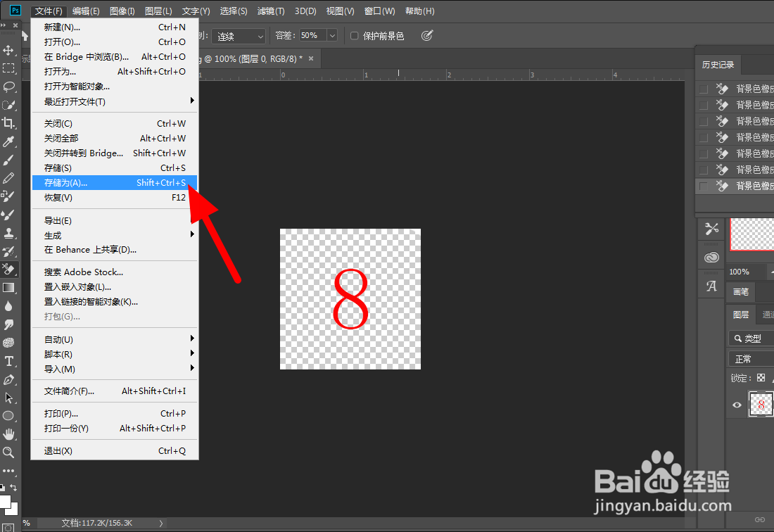Select the Ellipse shape tool

coord(8,415)
